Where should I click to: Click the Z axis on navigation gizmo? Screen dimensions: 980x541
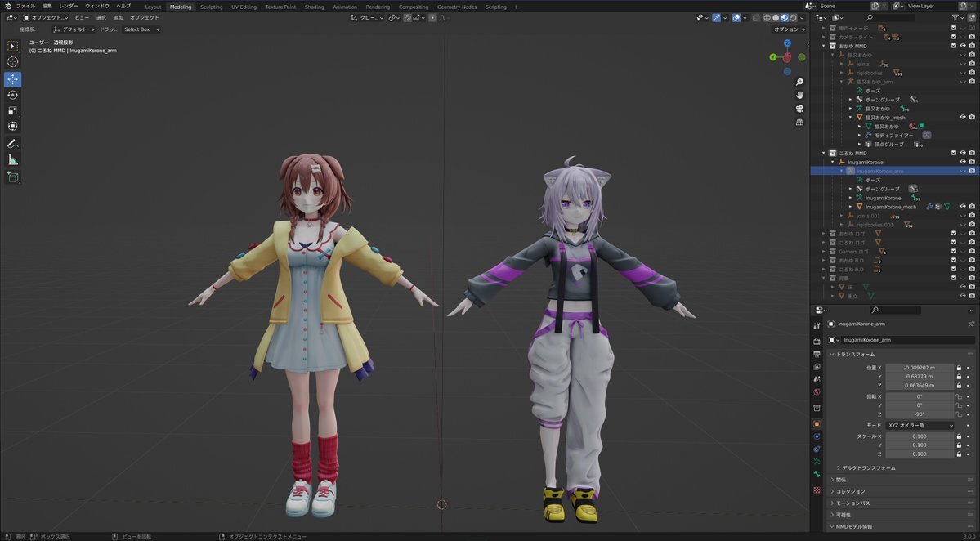pos(787,42)
